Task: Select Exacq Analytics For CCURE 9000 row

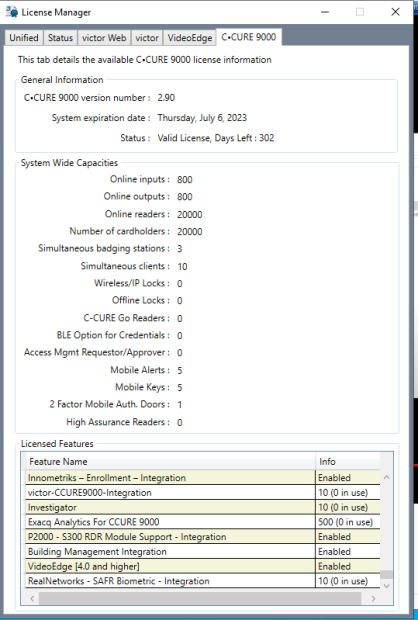Action: pos(203,522)
